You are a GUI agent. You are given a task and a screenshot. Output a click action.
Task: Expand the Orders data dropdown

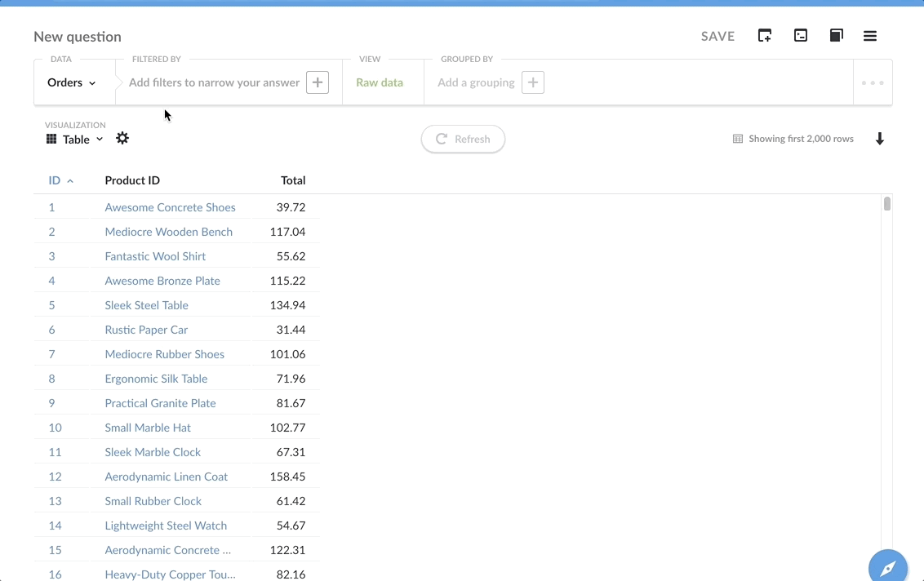click(x=72, y=82)
